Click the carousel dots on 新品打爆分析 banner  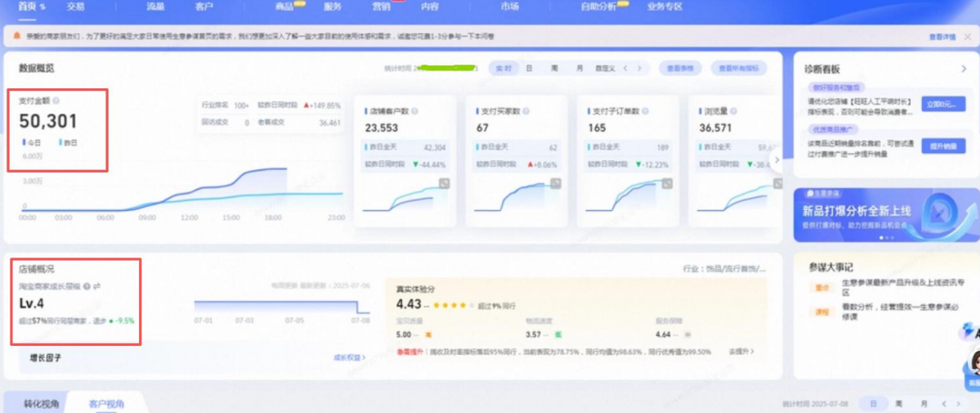886,237
